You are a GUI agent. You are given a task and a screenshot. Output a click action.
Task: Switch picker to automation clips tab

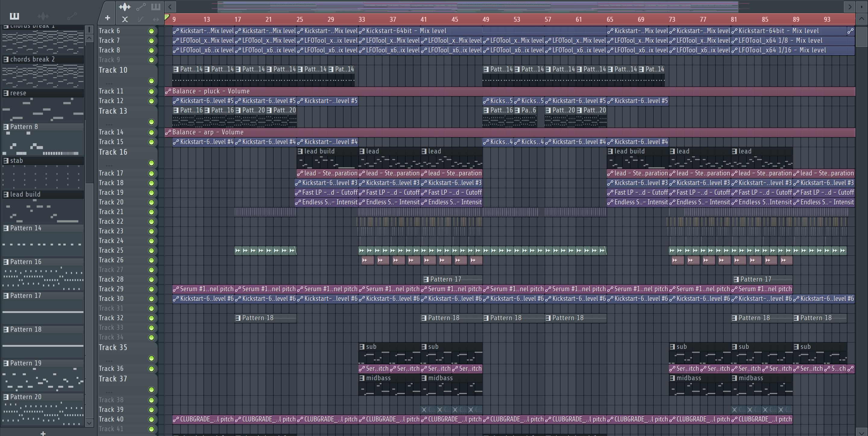click(x=72, y=16)
